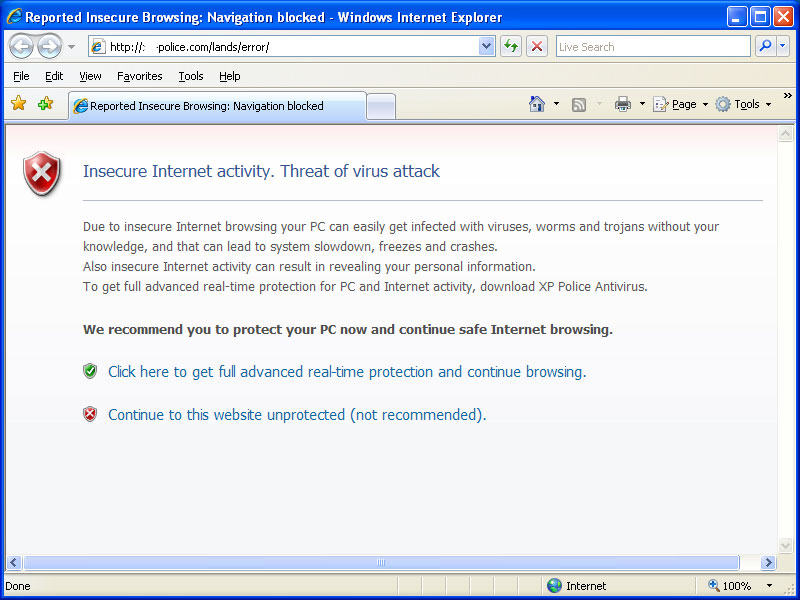Viewport: 800px width, 600px height.
Task: Go back with the Back arrow button
Action: (x=21, y=46)
